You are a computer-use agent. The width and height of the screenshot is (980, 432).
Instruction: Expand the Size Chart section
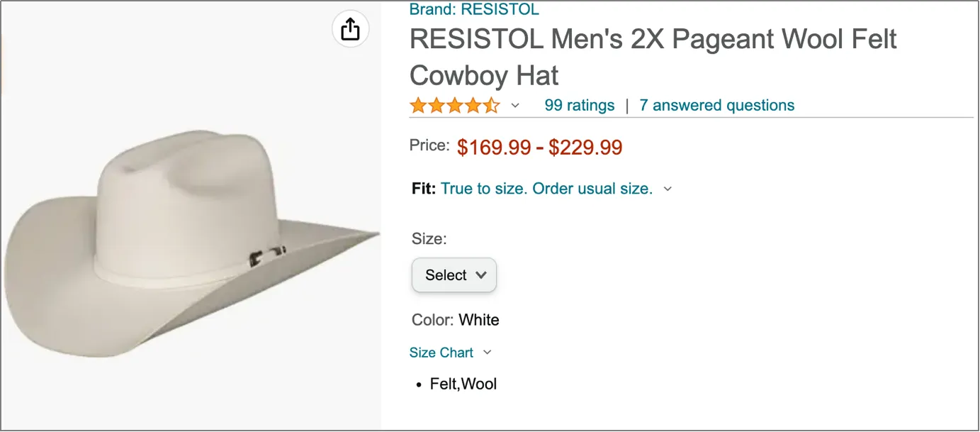[441, 352]
